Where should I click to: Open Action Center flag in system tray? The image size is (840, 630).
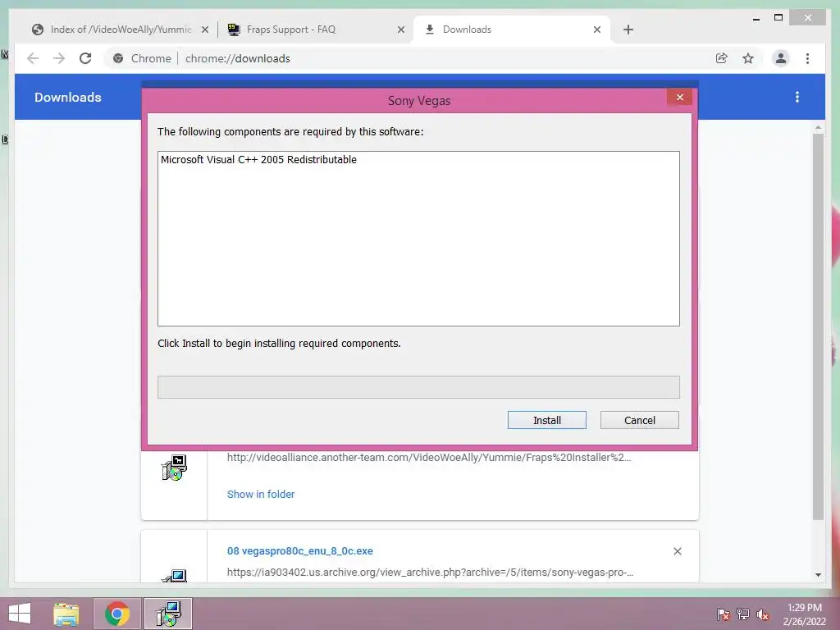723,614
